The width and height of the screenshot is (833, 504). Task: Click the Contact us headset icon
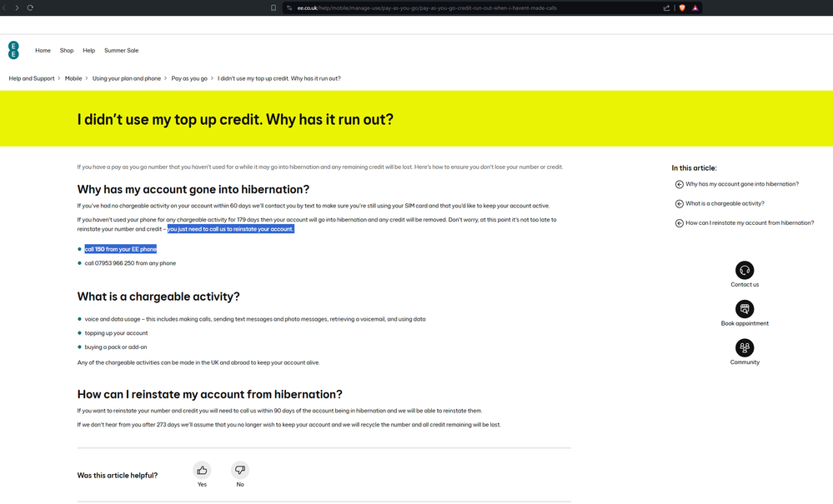pos(745,270)
